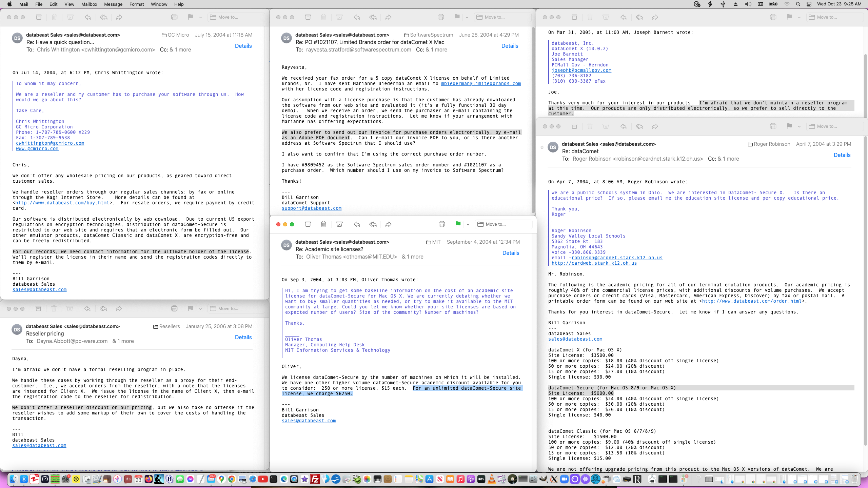Open Move to… menu in MIT message window

[503, 224]
